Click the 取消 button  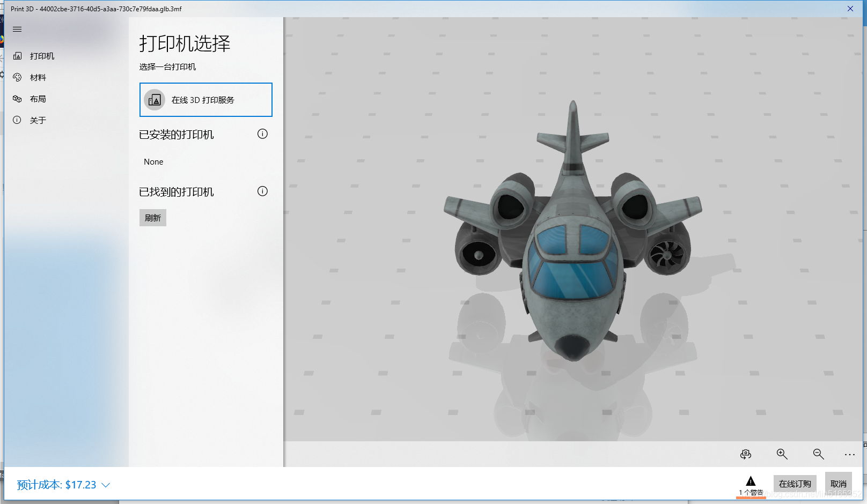pyautogui.click(x=838, y=484)
